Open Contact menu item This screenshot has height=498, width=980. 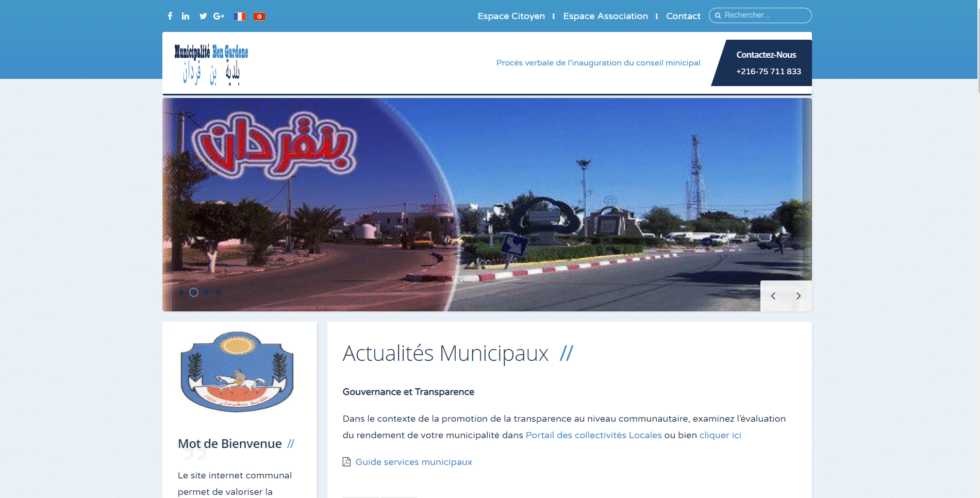click(x=683, y=16)
